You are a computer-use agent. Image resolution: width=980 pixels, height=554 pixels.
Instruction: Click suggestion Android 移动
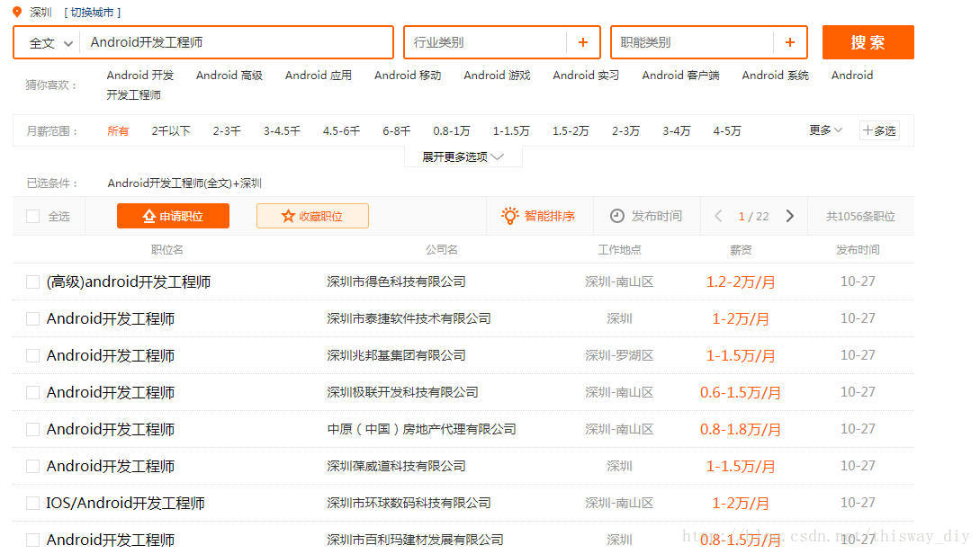408,76
